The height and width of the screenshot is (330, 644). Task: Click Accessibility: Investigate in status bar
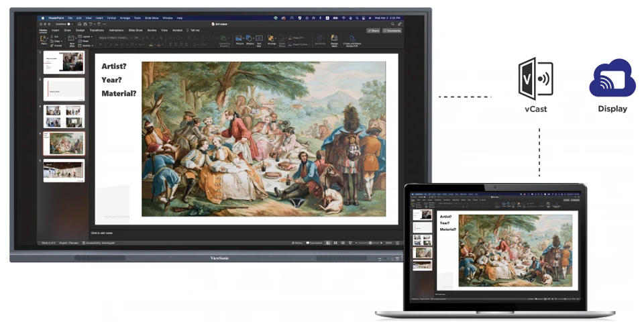point(99,243)
